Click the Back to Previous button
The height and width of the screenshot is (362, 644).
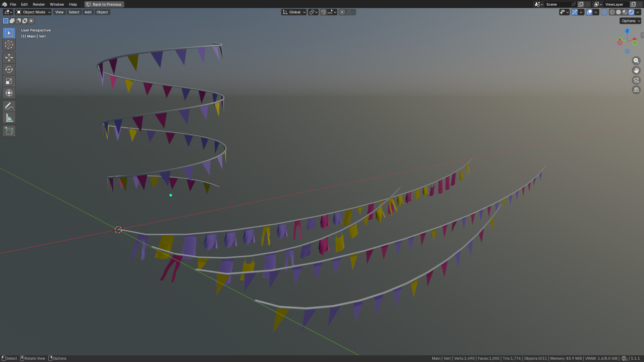[x=104, y=4]
